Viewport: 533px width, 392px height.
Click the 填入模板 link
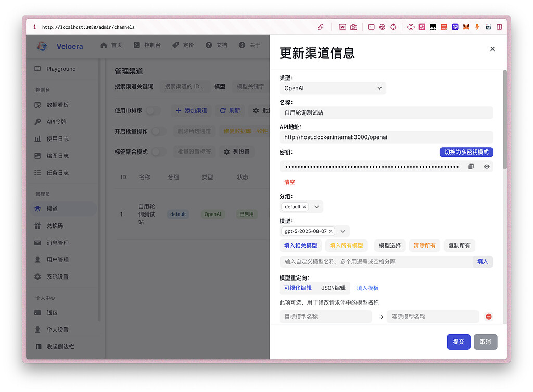367,288
